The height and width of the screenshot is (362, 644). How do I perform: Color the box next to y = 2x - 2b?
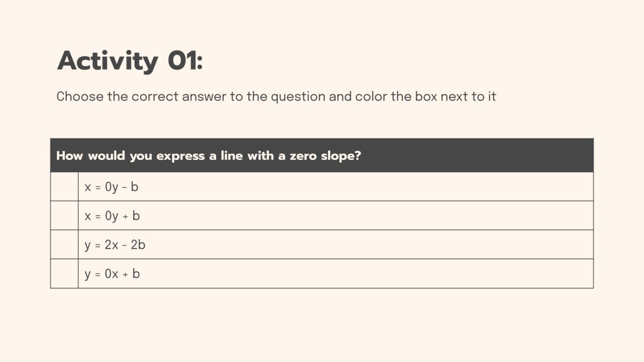pos(64,245)
